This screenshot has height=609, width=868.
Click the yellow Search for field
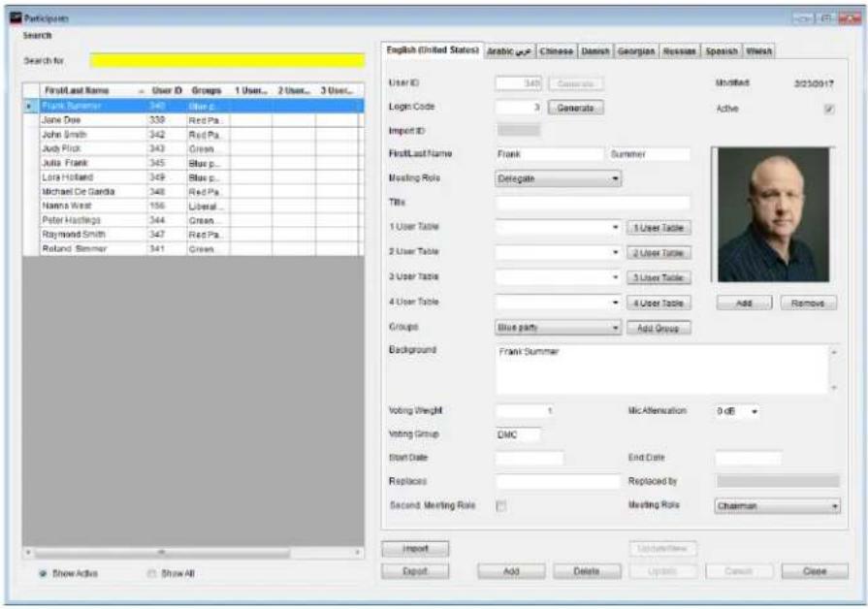tap(227, 60)
